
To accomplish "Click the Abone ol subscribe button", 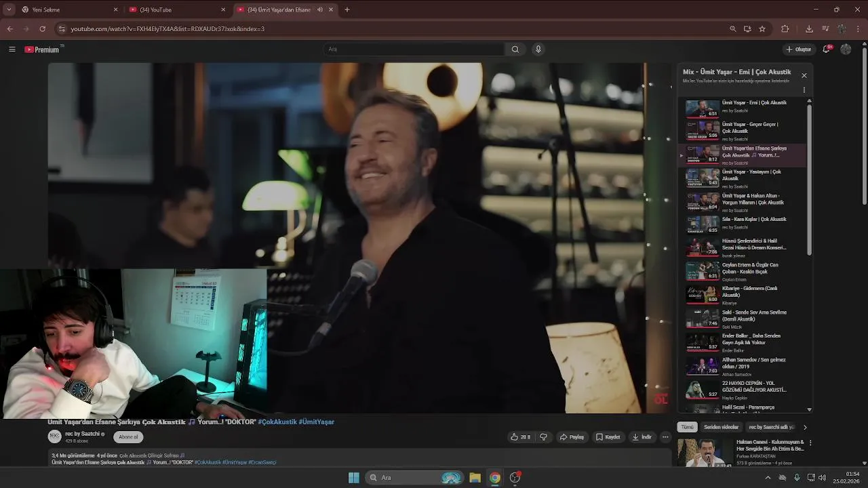I will coord(128,437).
